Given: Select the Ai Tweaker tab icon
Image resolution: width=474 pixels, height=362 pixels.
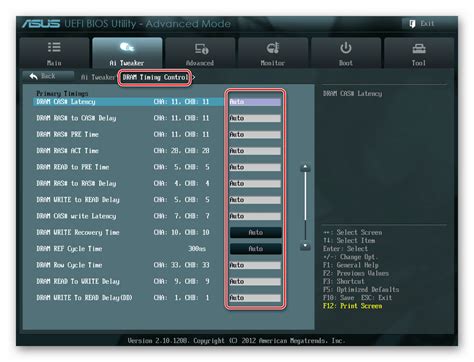Looking at the screenshot, I should click(x=127, y=47).
